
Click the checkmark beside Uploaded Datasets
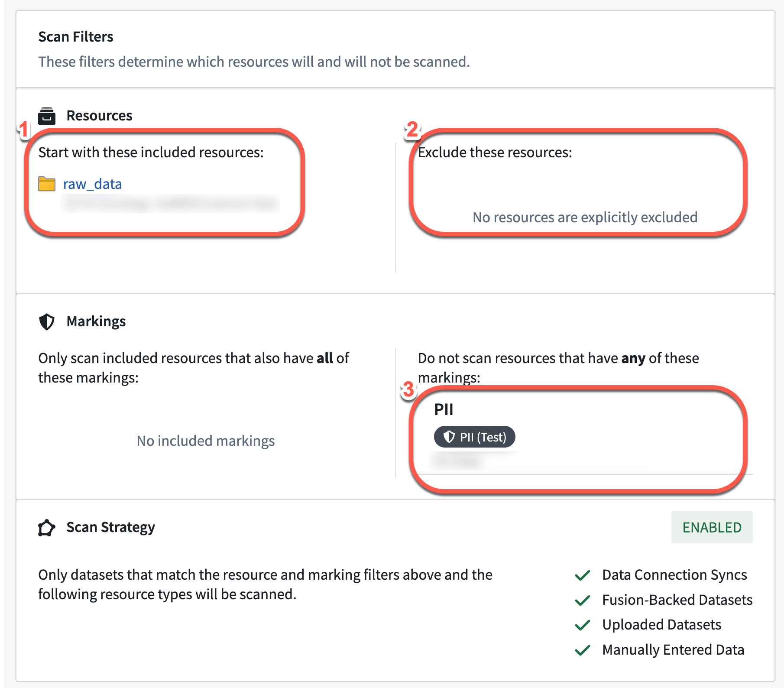581,625
